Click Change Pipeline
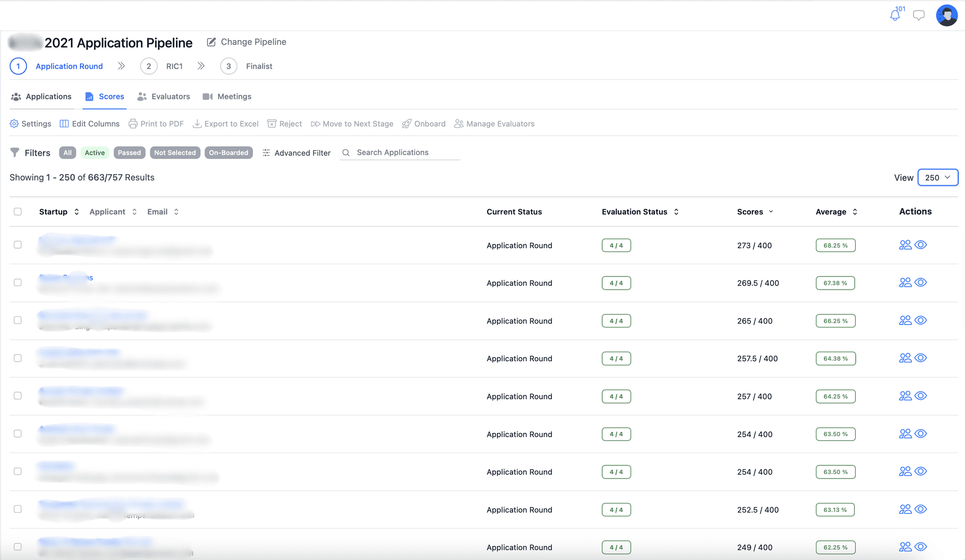 (x=253, y=42)
